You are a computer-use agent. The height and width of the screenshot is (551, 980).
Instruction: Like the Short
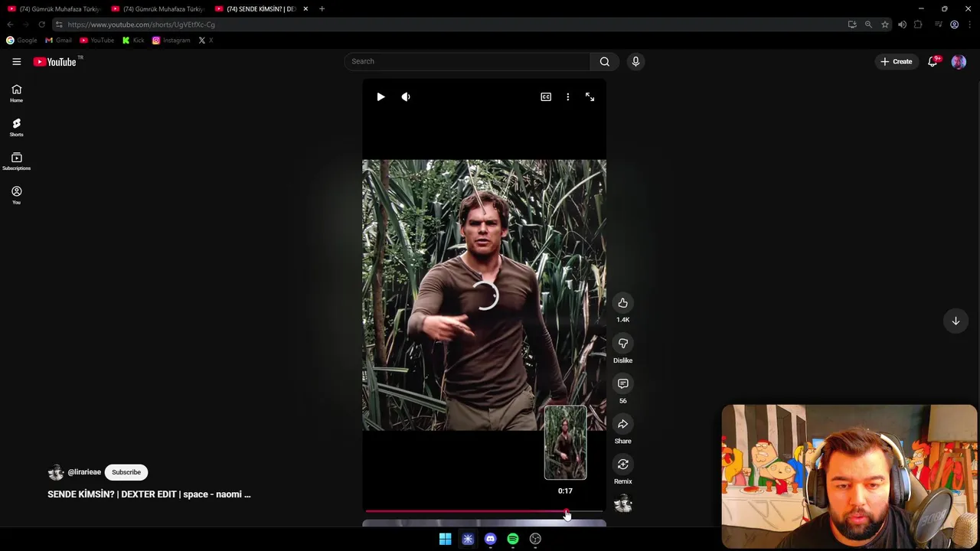(622, 303)
